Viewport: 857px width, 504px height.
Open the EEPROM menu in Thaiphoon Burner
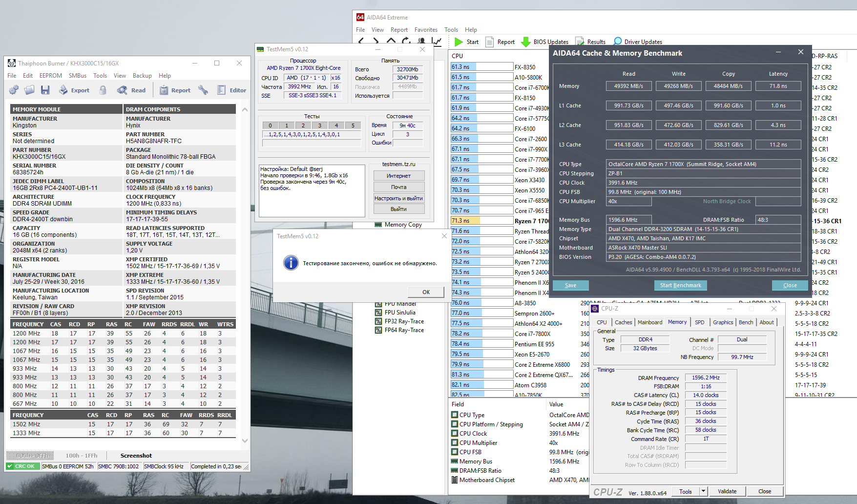[x=51, y=76]
